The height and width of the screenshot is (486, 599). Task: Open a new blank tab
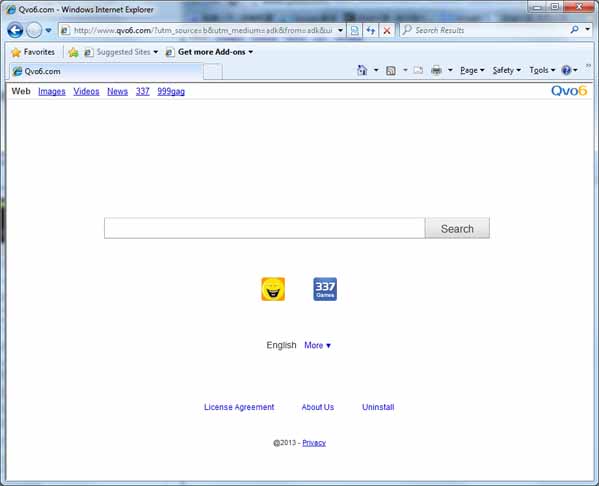(x=213, y=71)
